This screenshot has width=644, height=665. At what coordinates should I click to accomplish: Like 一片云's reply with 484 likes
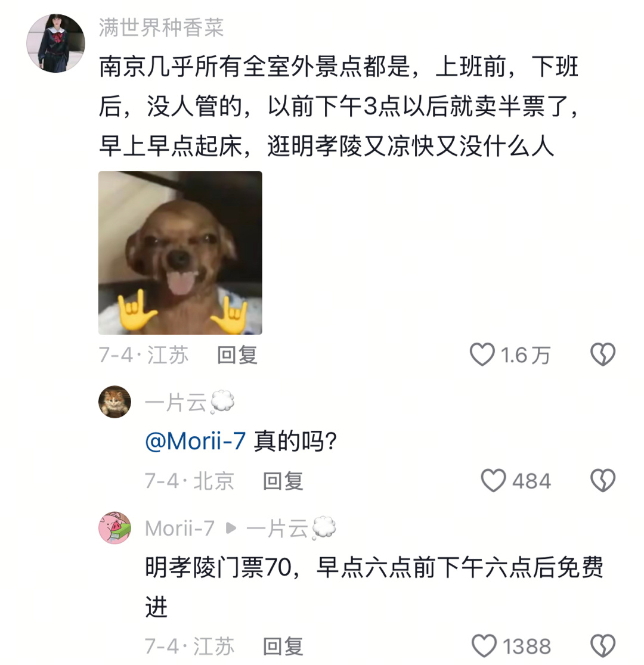tap(493, 480)
